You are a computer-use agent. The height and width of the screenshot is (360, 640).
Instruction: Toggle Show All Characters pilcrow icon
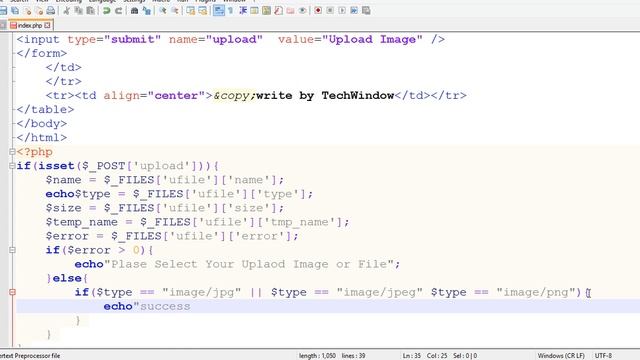231,11
